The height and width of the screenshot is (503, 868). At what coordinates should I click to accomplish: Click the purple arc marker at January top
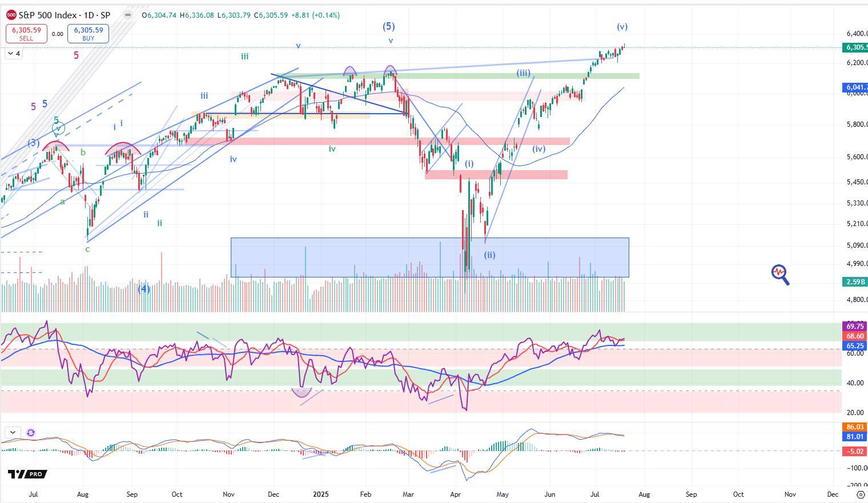point(349,72)
